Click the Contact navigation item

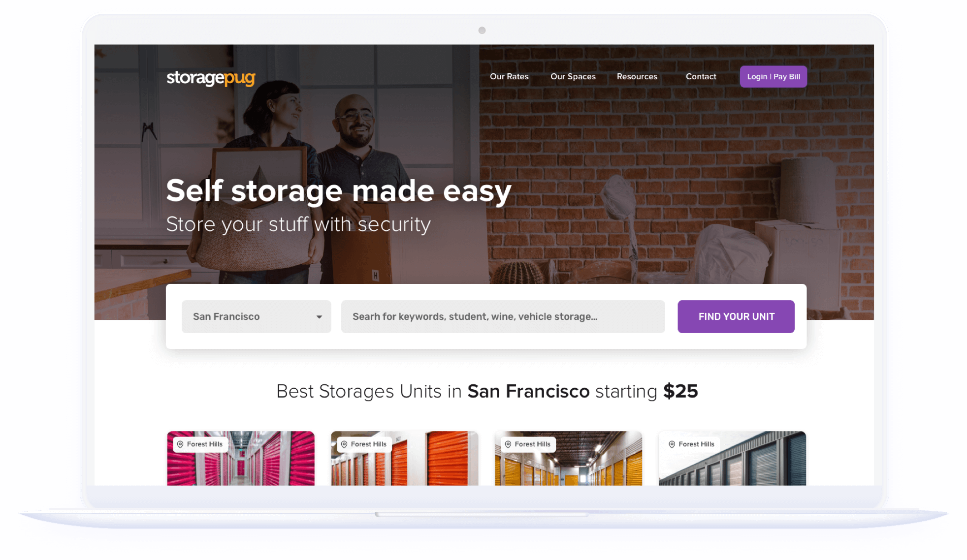point(701,77)
